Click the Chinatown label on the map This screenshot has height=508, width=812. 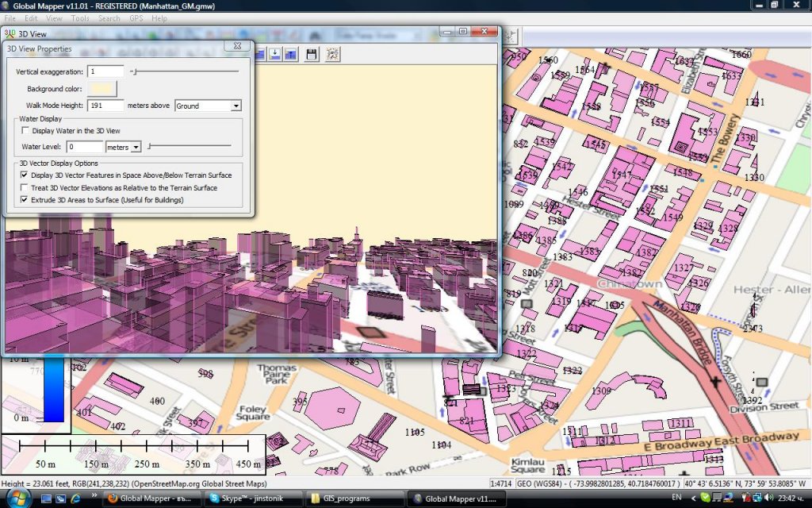630,284
